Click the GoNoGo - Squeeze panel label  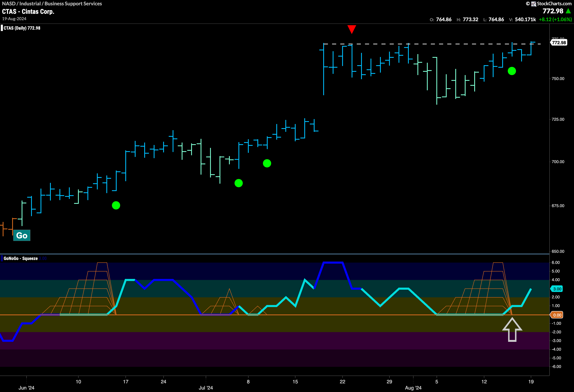21,259
